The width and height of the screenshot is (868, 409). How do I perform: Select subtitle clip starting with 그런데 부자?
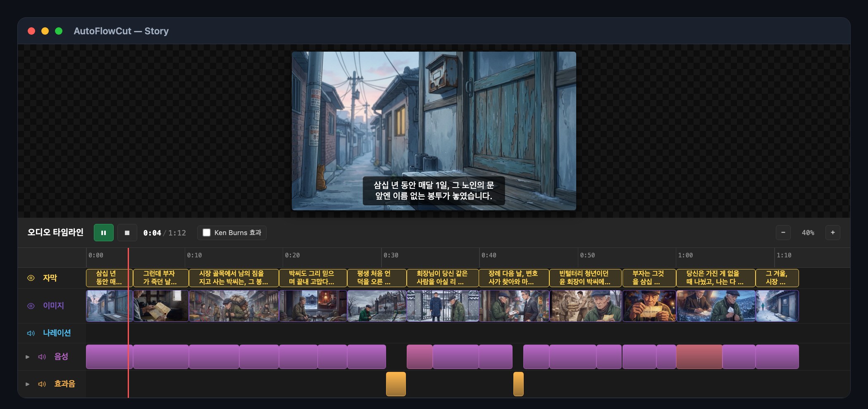click(161, 278)
